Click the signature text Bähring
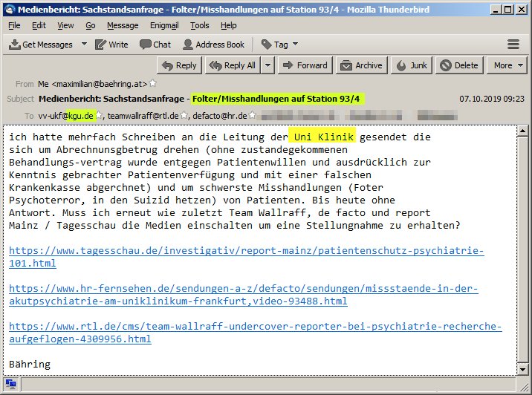Viewport: 532px width, 395px height. tap(30, 364)
